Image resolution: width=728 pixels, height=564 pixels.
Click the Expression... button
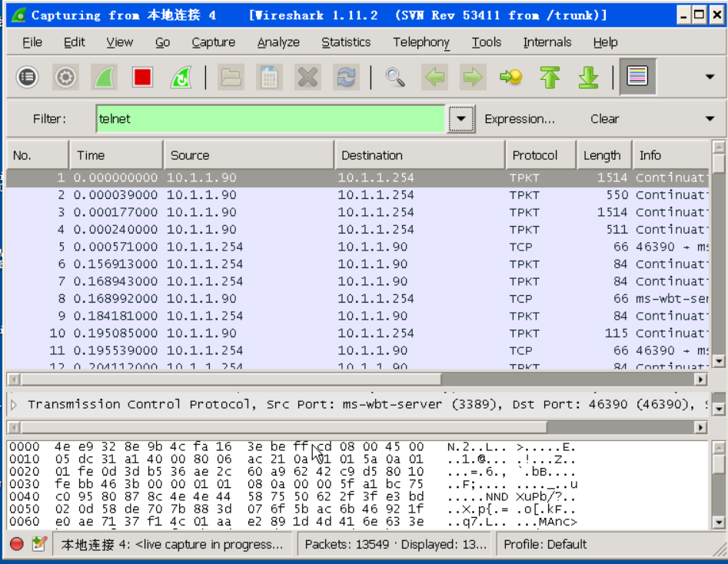point(520,119)
